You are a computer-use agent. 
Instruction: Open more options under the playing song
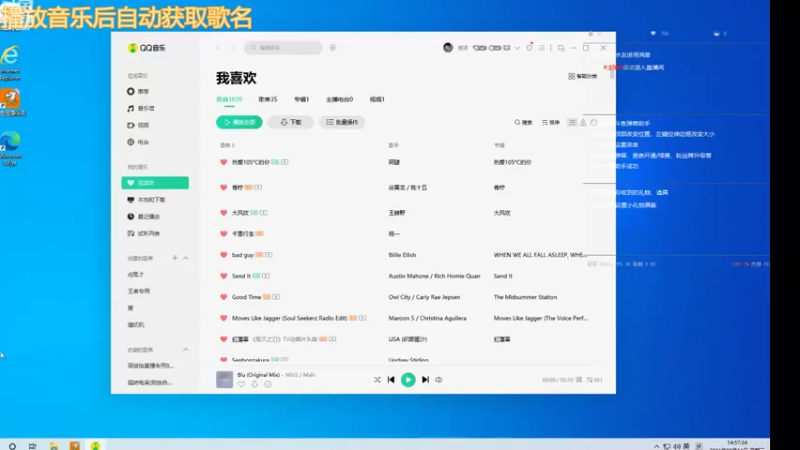[268, 384]
